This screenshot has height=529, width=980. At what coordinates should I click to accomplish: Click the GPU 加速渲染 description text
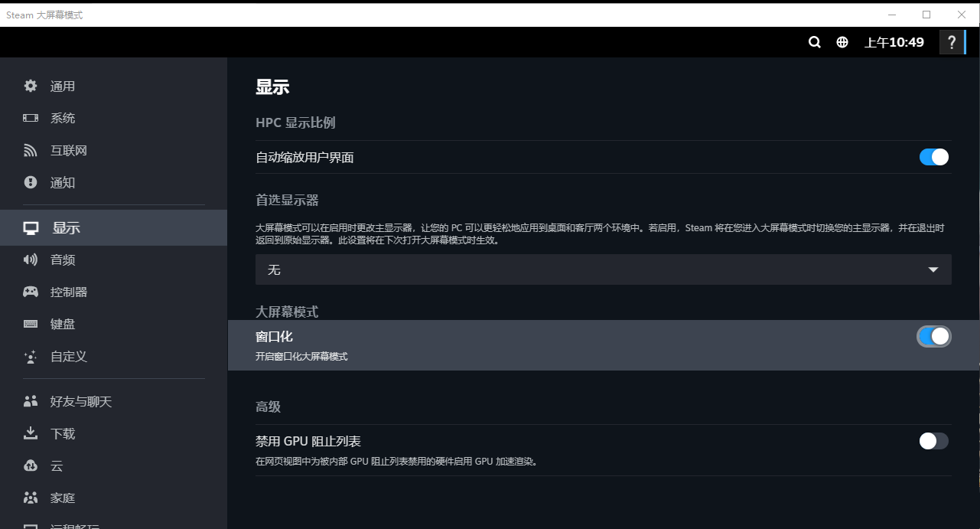(396, 462)
